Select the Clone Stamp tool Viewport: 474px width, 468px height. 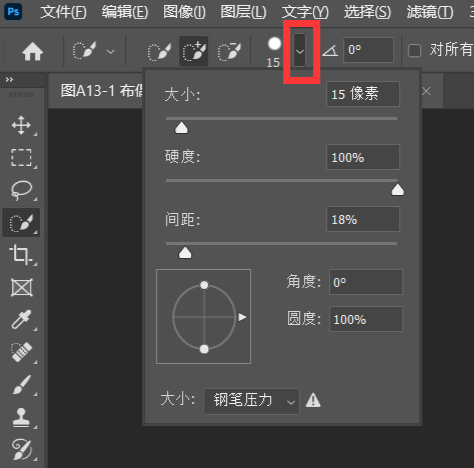(x=21, y=417)
